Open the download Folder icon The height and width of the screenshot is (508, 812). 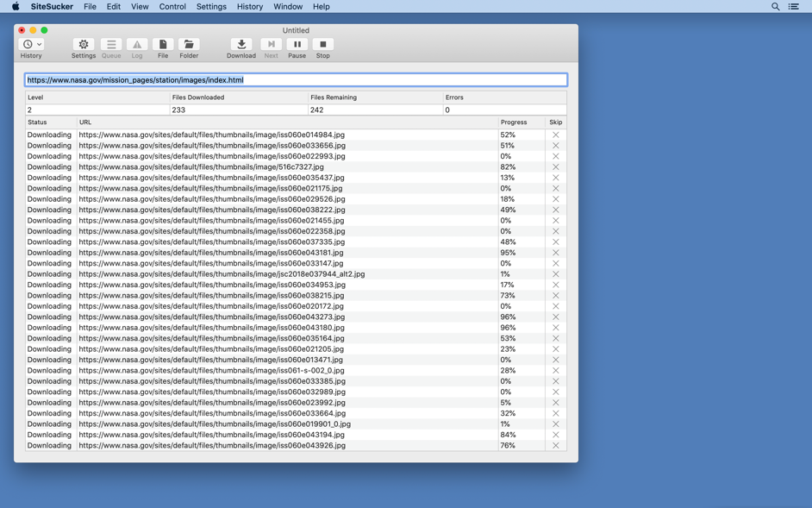click(x=189, y=45)
